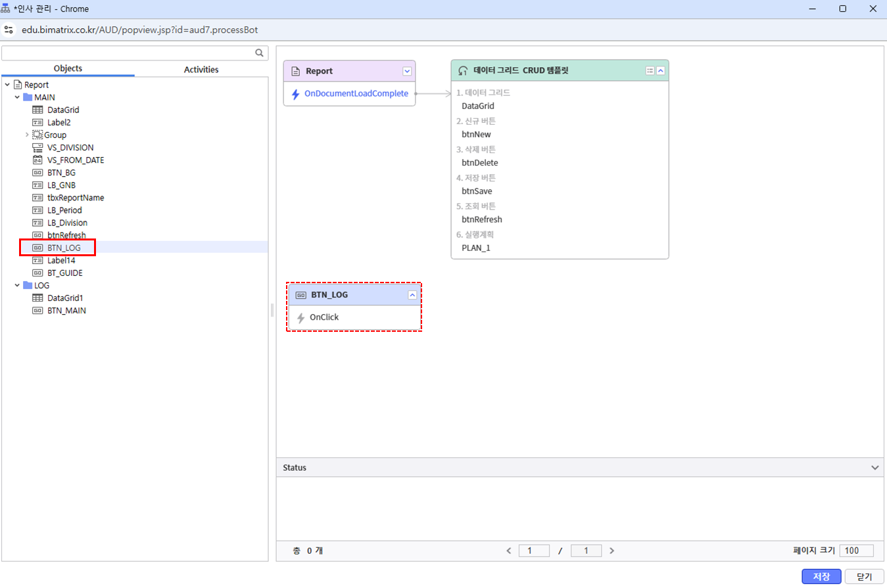The width and height of the screenshot is (887, 588).
Task: Select the Objects tab
Action: coord(68,69)
